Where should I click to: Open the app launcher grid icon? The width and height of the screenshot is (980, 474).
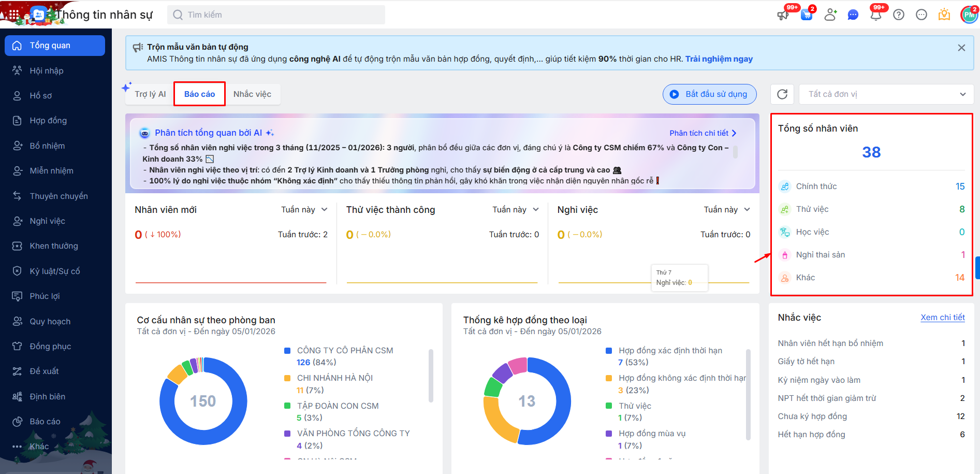(x=13, y=15)
